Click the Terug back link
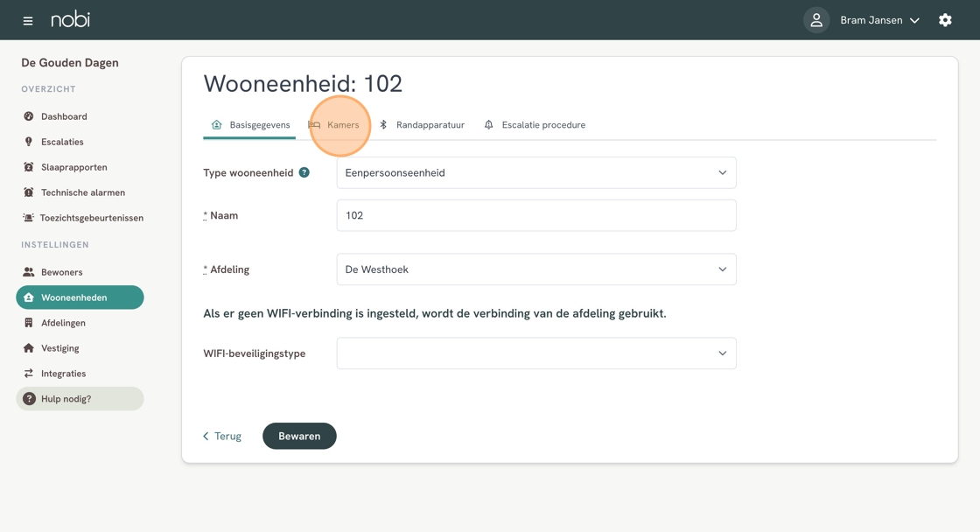The width and height of the screenshot is (980, 532). [222, 437]
